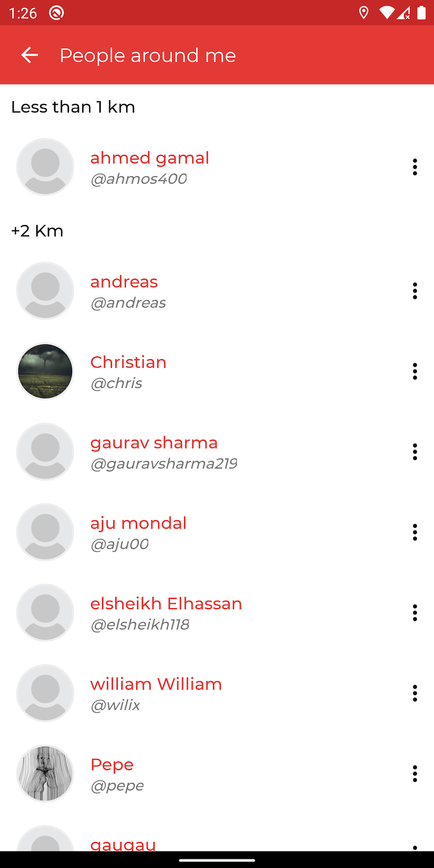Viewport: 434px width, 868px height.
Task: Tap the location icon in status bar
Action: 364,13
